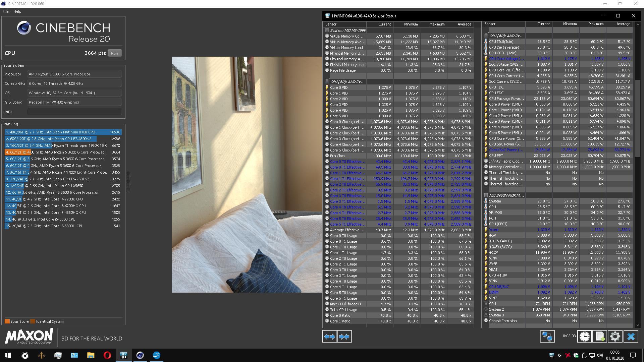Select the CPU PPT sensor row
This screenshot has width=644, height=362.
pyautogui.click(x=558, y=156)
